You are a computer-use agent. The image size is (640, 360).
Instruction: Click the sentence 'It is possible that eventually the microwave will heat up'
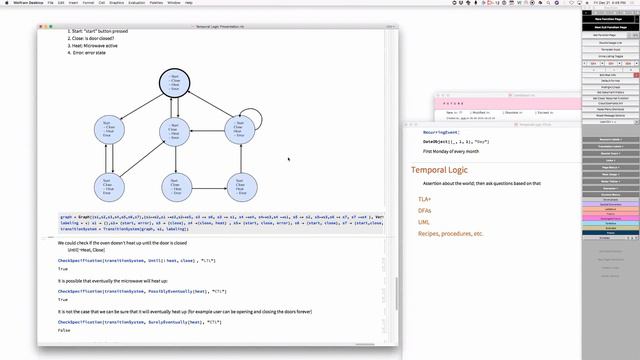point(113,281)
